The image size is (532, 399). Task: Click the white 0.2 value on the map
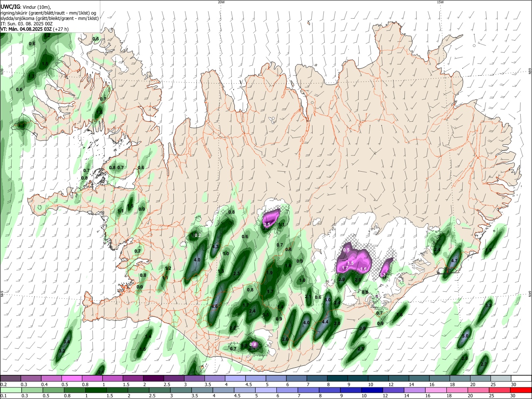pyautogui.click(x=198, y=236)
